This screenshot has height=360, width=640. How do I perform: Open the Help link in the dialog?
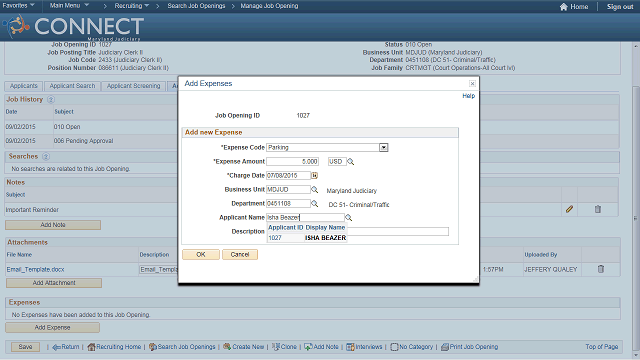pyautogui.click(x=469, y=96)
